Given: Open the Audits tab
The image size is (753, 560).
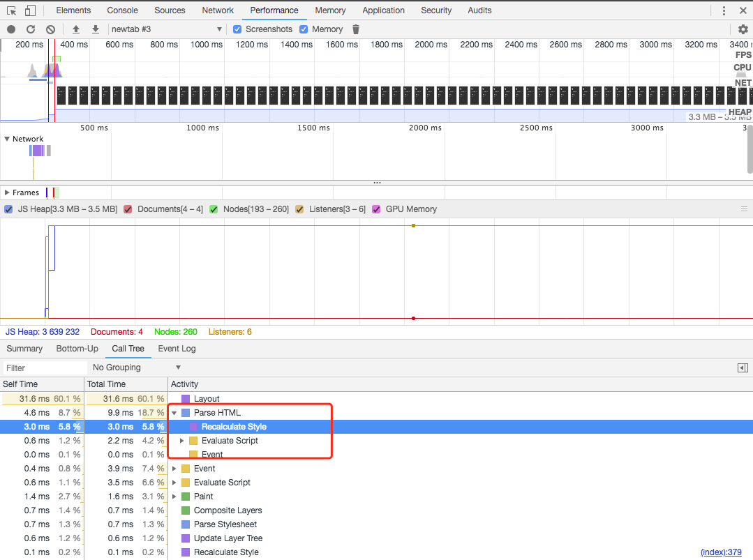Looking at the screenshot, I should (x=479, y=10).
